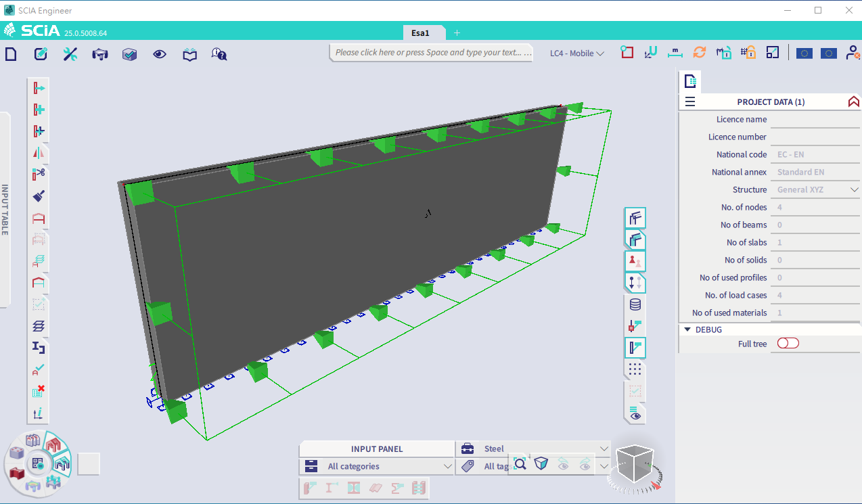862x504 pixels.
Task: Click the command search input field
Action: (x=433, y=53)
